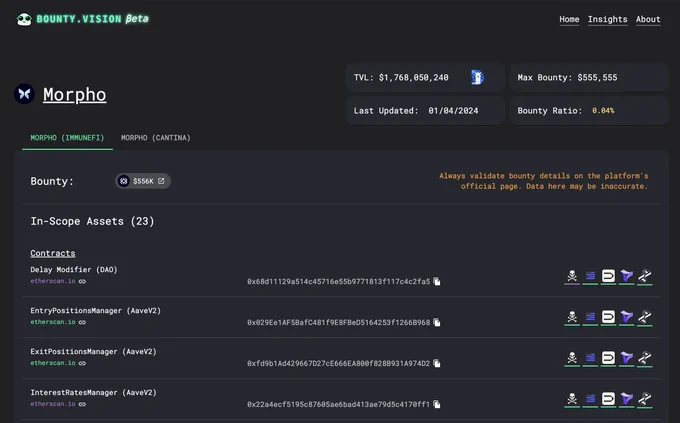Click the blue lines icon for EntryPositionsManager
The width and height of the screenshot is (680, 423).
[590, 317]
